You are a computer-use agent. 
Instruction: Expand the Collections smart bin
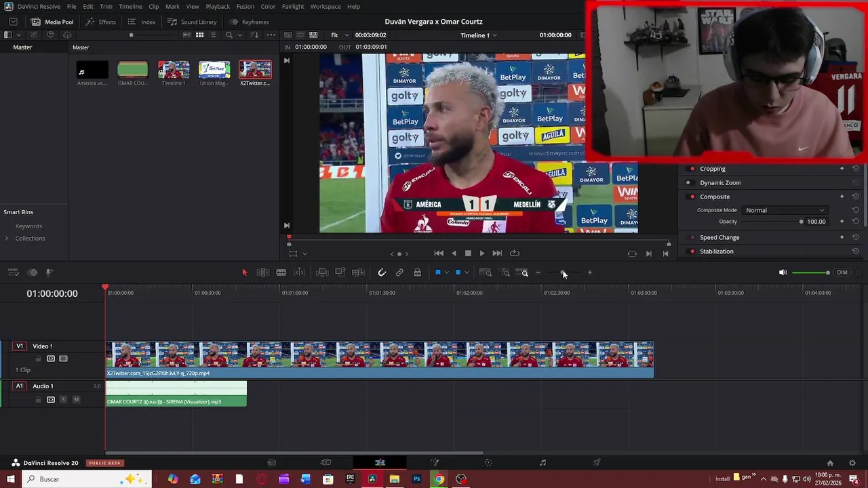click(x=7, y=239)
